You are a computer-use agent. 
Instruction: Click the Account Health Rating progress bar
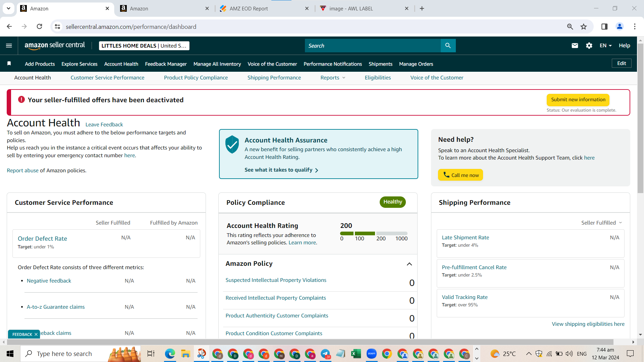pos(374,233)
